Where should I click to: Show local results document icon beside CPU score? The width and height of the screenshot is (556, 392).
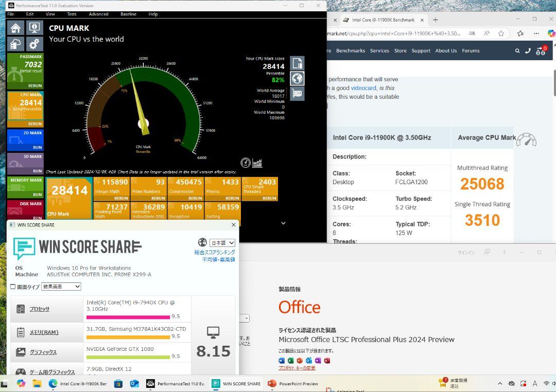tap(297, 63)
